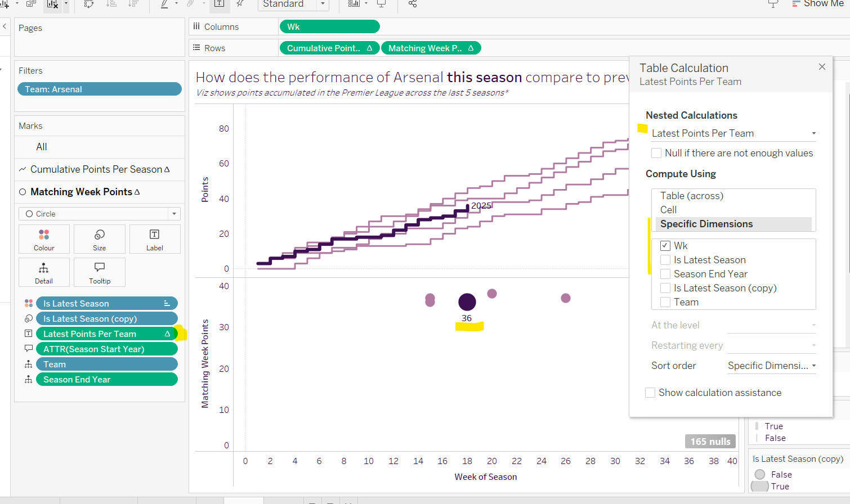Screen dimensions: 850x504
Task: Open the clear sheet dropdown arrow
Action: (66, 3)
